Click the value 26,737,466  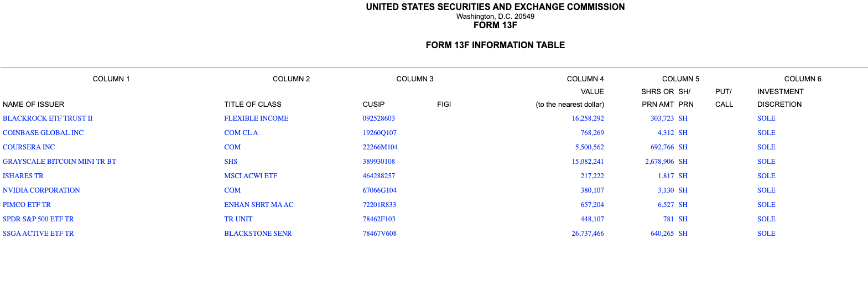click(x=588, y=234)
